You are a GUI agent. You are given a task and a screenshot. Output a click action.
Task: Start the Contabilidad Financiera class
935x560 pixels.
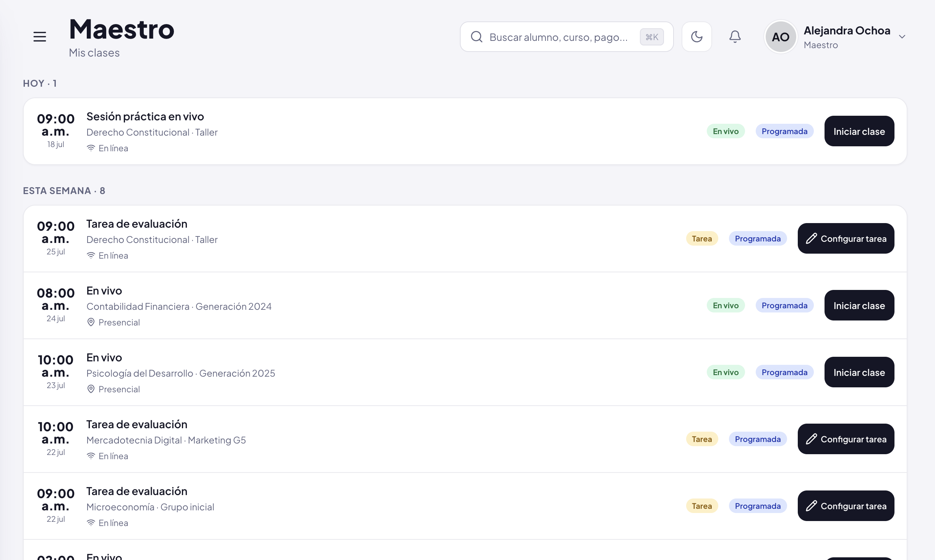[859, 305]
